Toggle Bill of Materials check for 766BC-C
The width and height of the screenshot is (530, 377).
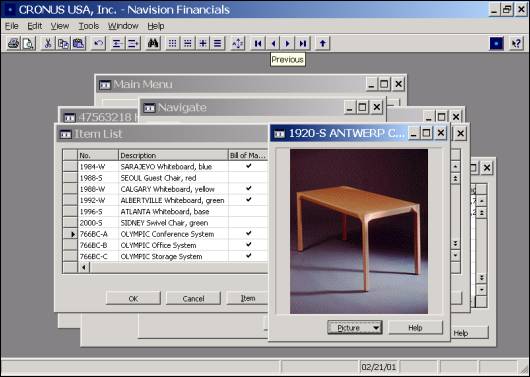click(249, 256)
